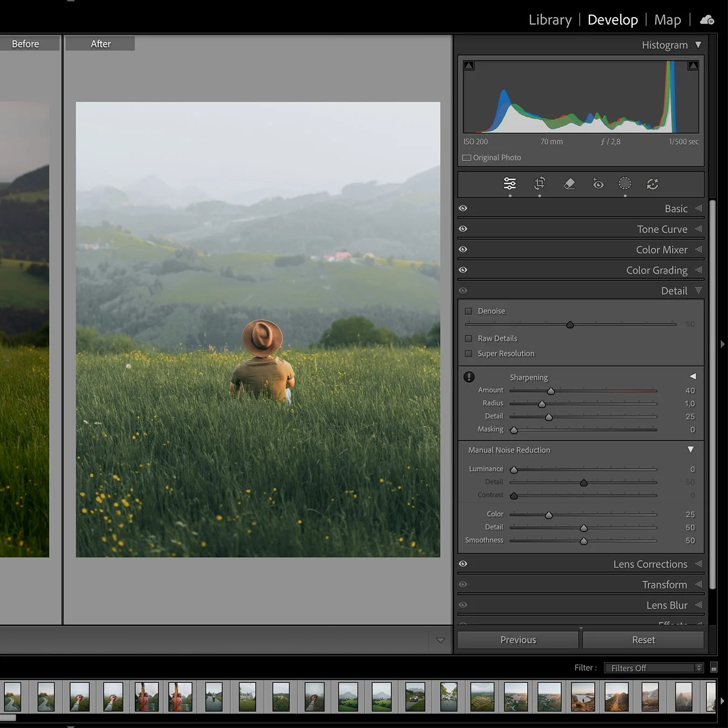Expand the Transform panel

[699, 584]
